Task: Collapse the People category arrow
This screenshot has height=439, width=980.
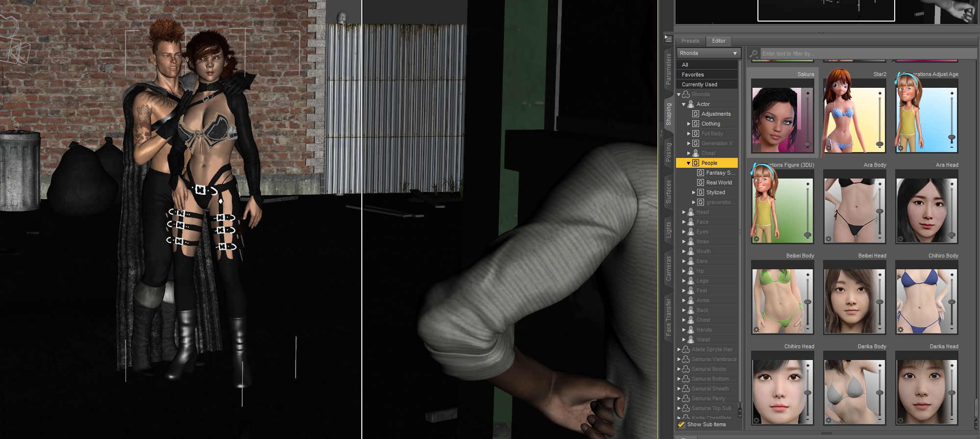Action: tap(688, 163)
